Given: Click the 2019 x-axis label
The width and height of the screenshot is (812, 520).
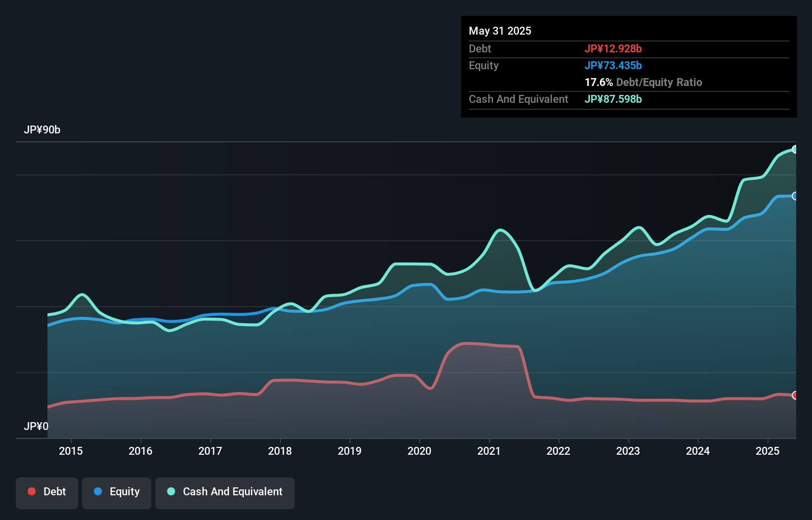Looking at the screenshot, I should 350,451.
